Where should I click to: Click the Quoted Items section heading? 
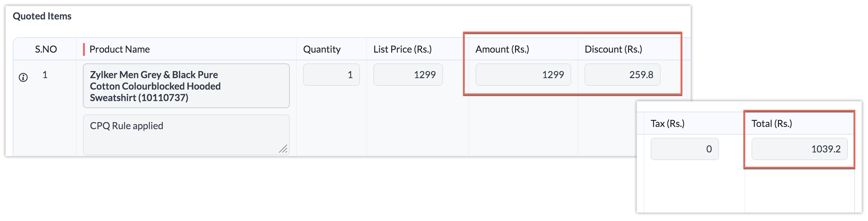(42, 16)
